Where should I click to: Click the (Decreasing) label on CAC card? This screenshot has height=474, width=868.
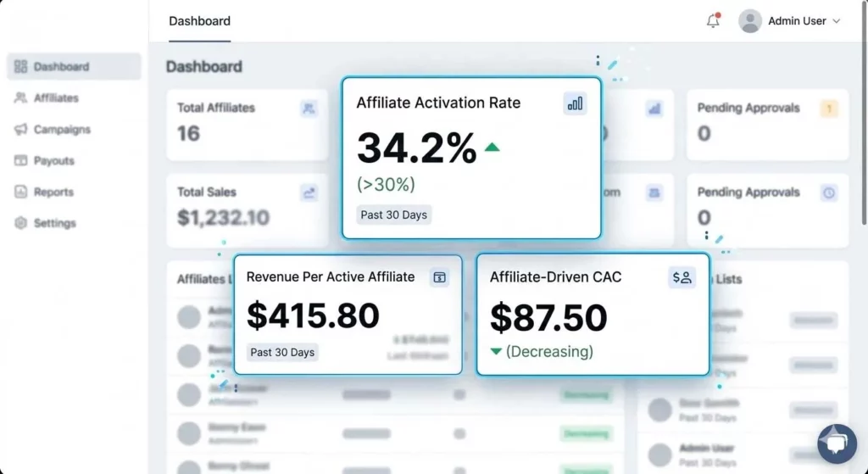[x=549, y=352]
